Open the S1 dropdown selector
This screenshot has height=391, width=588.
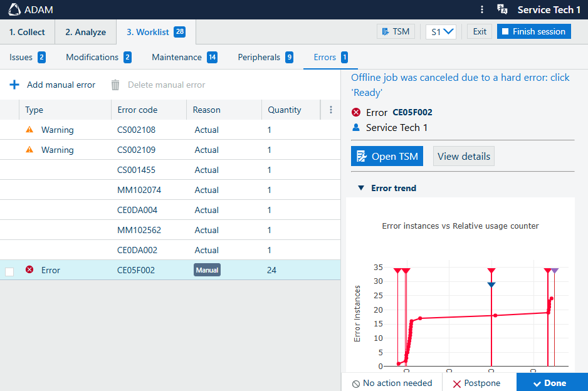click(441, 32)
